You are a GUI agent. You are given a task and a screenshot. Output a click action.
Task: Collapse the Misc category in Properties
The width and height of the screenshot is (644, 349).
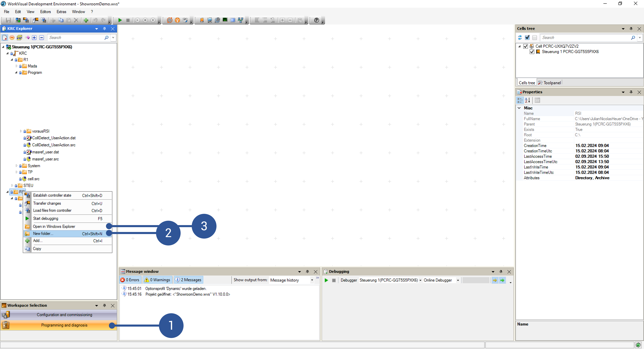coord(519,108)
